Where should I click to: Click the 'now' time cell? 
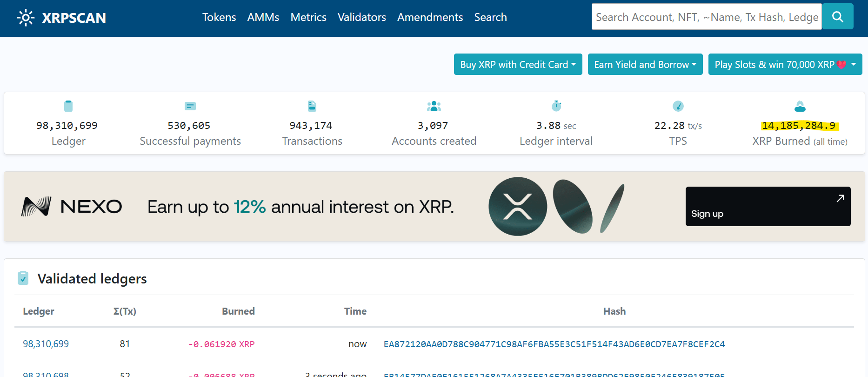(358, 344)
